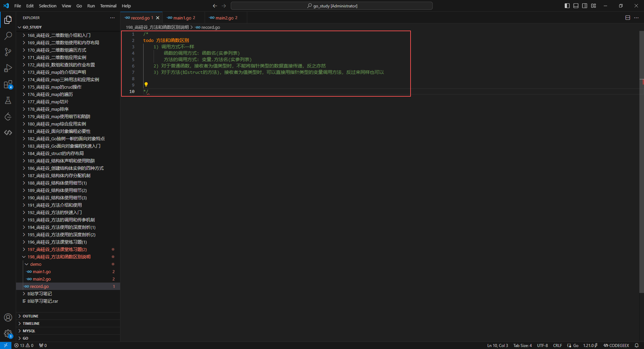
Task: Open the Extensions view
Action: tap(8, 84)
